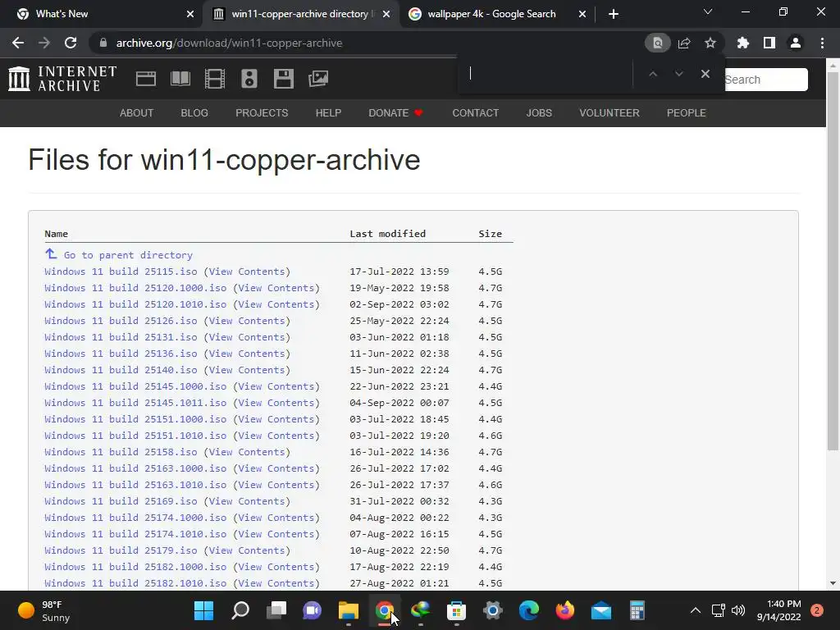Click the Internet Archive Search box

click(x=766, y=80)
